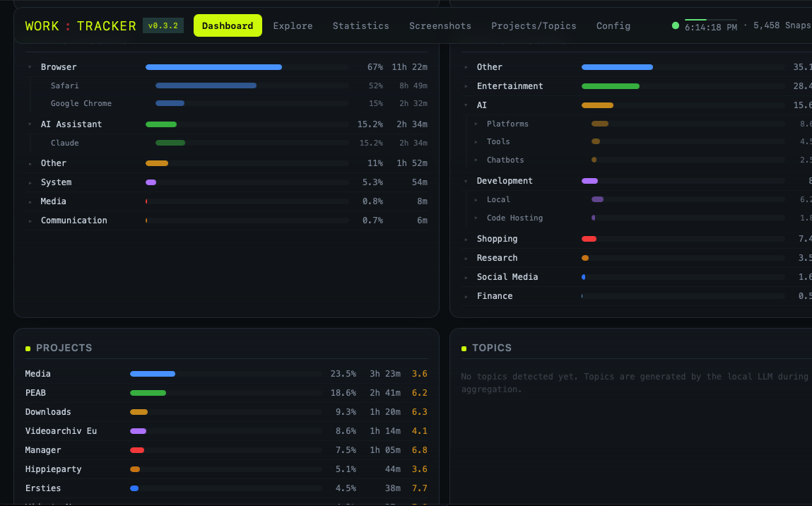
Task: Select the Media project row
Action: pyautogui.click(x=226, y=374)
